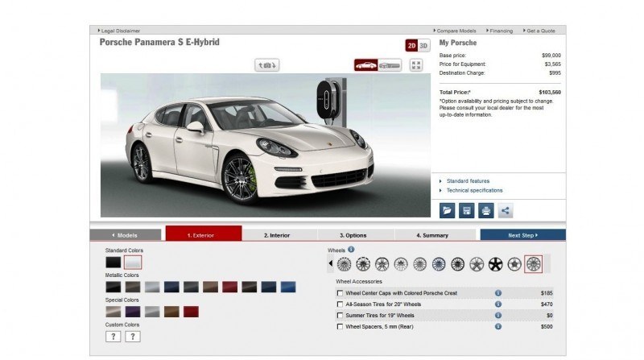This screenshot has width=644, height=360.
Task: Pick the brown special color swatch
Action: (171, 312)
